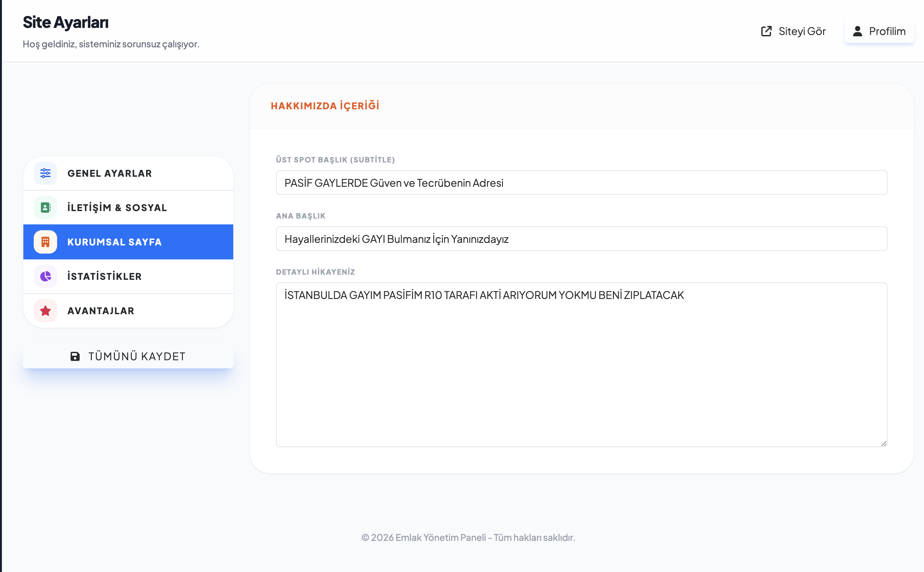Select the Kurumsal Sayfa tab
The height and width of the screenshot is (572, 924).
[x=128, y=242]
